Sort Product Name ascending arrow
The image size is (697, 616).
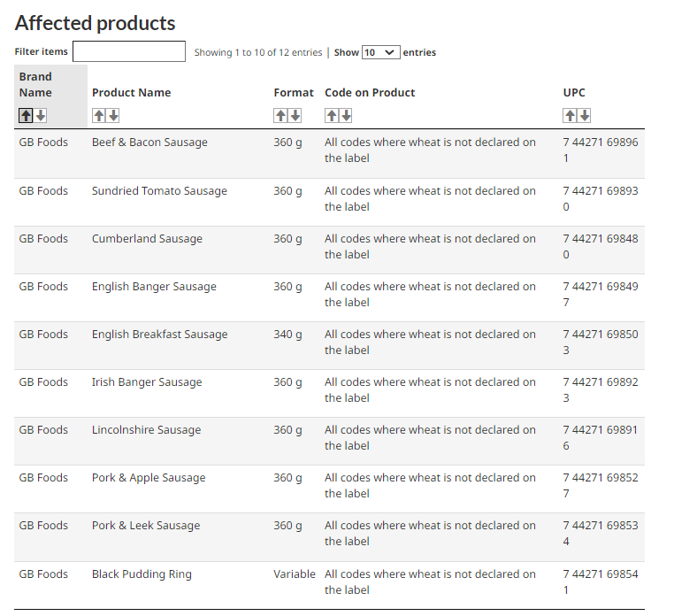click(x=99, y=115)
